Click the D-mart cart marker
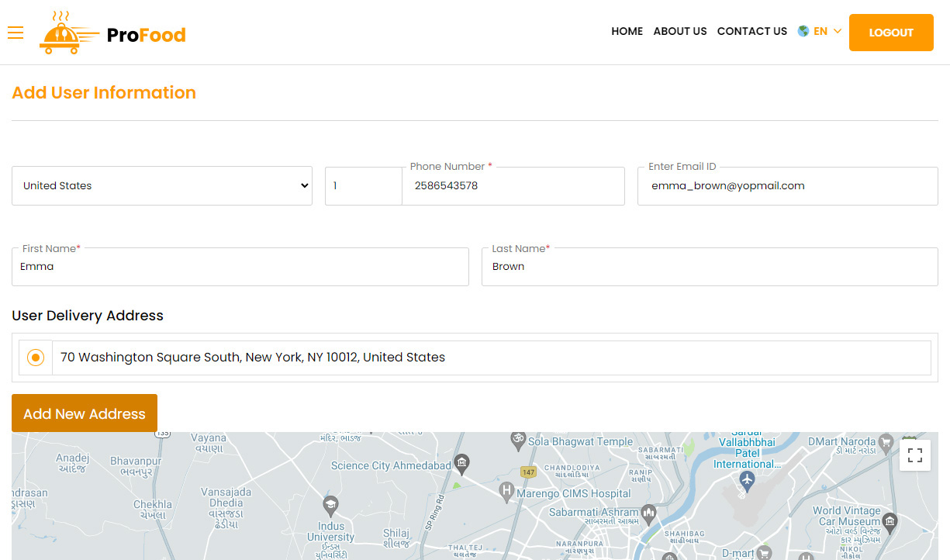Image resolution: width=950 pixels, height=560 pixels. (765, 552)
